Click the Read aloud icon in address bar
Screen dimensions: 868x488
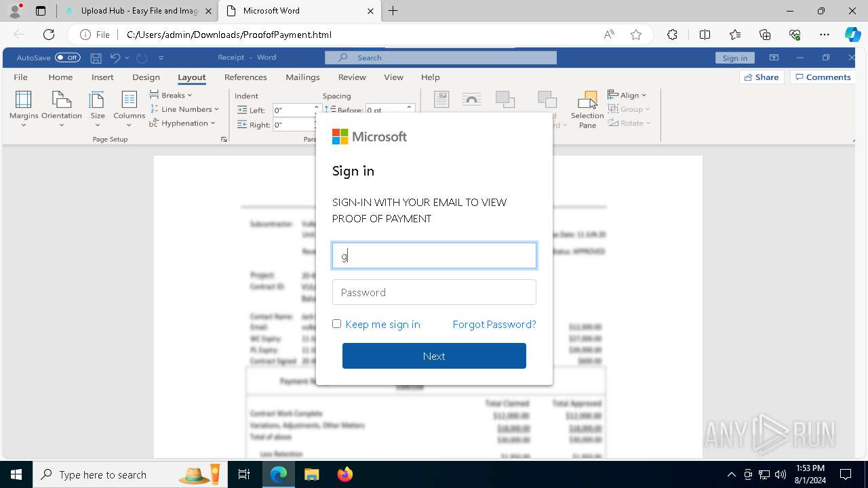pos(609,35)
